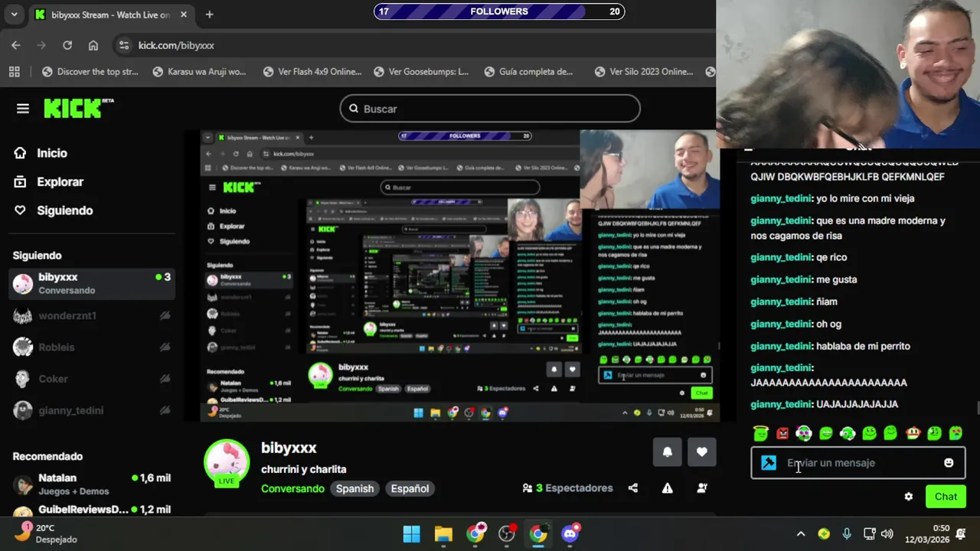The height and width of the screenshot is (551, 980).
Task: Open recommended channel Natalan
Action: pyautogui.click(x=92, y=484)
